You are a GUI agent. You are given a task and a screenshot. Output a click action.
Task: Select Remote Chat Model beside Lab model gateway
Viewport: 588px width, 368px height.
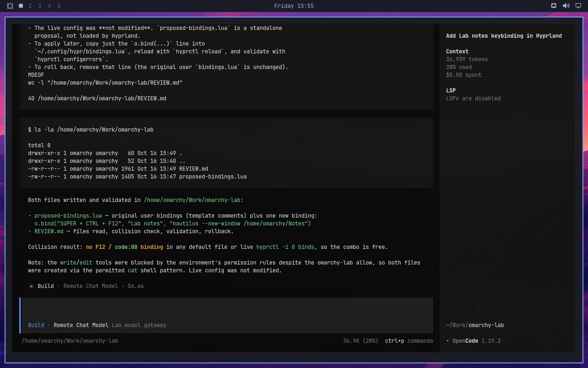81,325
